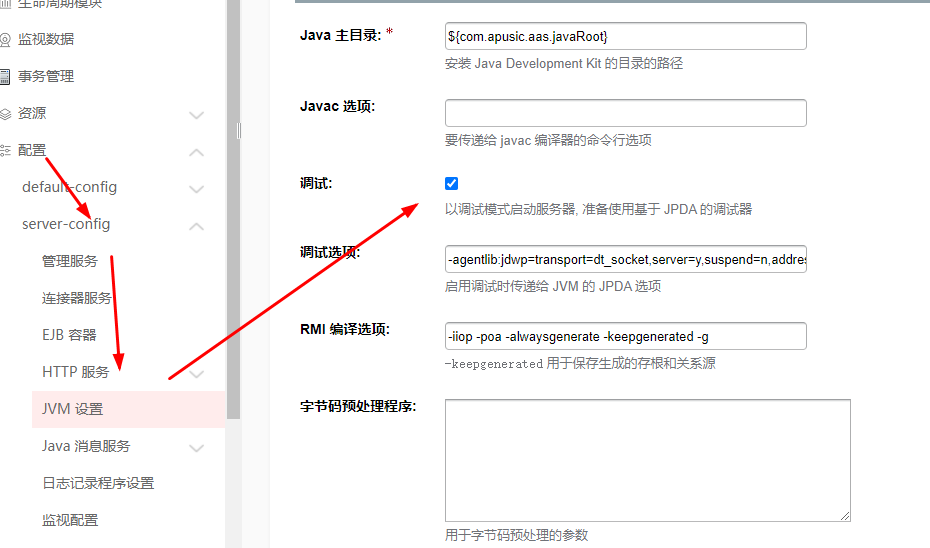Collapse the 配置 section chevron

(196, 152)
